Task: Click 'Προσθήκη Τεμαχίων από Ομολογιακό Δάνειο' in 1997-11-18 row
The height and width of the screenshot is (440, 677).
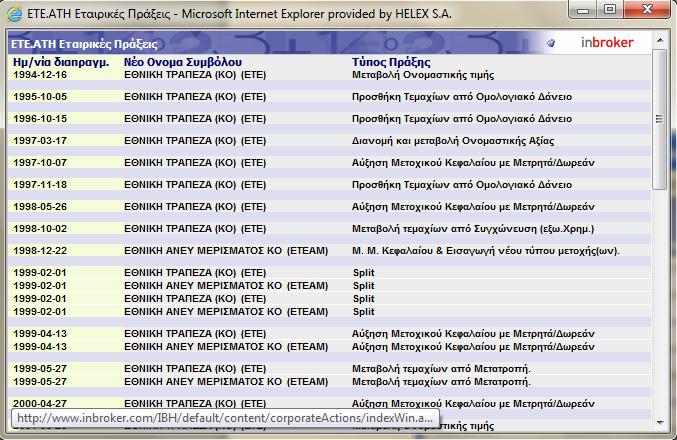Action: point(462,185)
